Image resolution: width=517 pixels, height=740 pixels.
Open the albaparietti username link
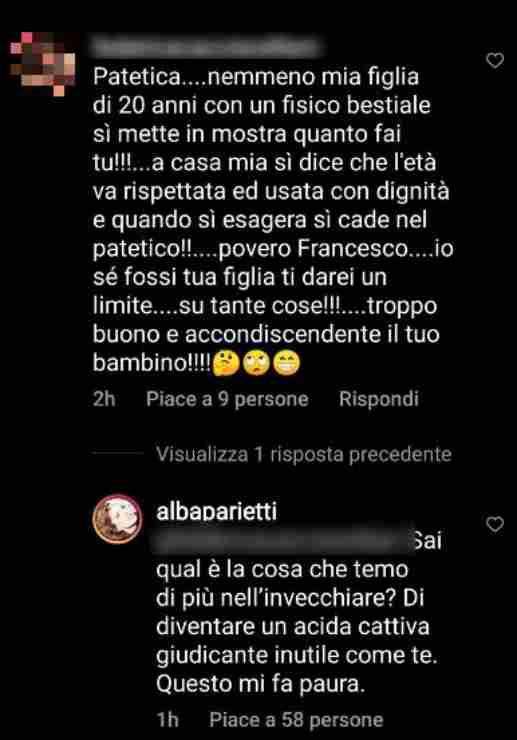point(217,512)
